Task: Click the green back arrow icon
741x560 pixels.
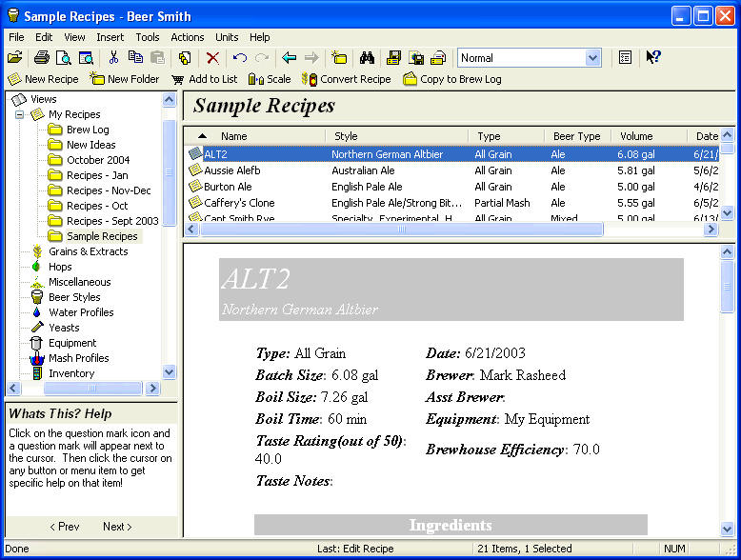Action: [289, 58]
